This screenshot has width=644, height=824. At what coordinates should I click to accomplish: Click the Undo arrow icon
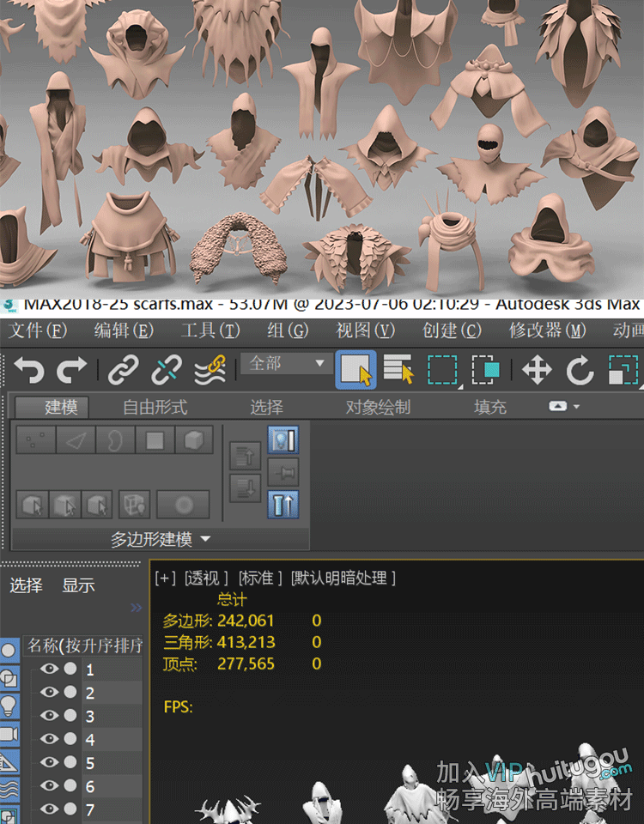pos(28,371)
